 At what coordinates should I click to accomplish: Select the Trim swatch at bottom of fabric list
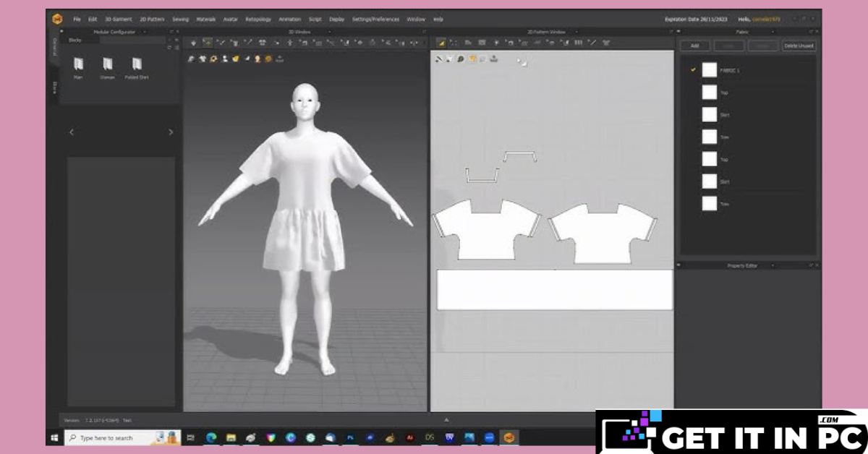click(709, 204)
